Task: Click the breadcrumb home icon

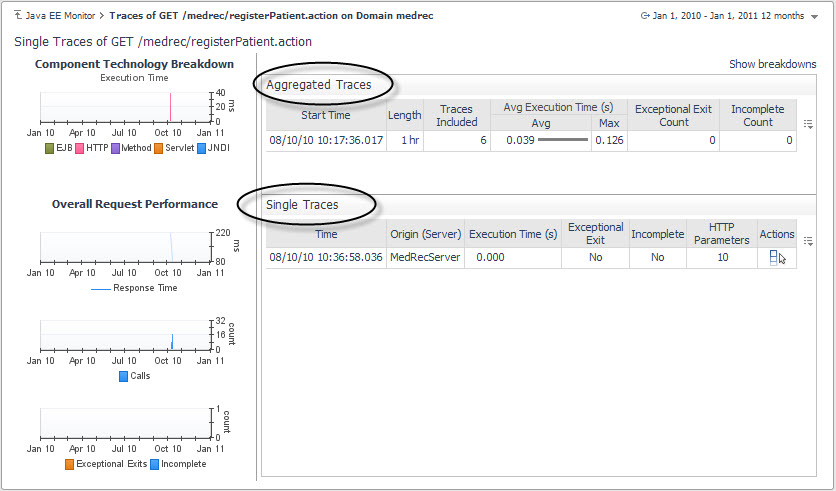Action: 19,17
